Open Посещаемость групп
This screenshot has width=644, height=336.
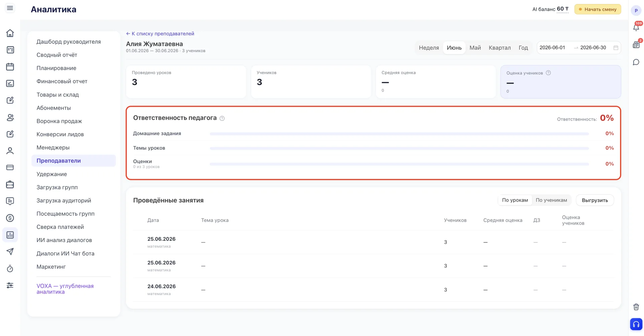66,213
